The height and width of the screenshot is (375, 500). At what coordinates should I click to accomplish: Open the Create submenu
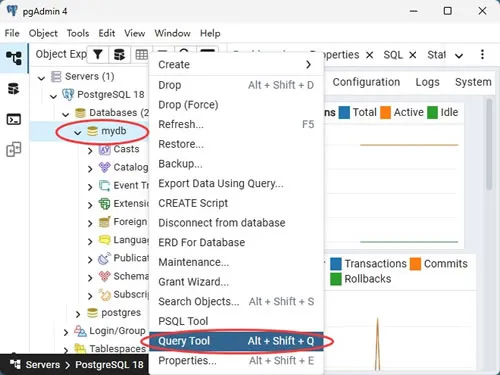coord(236,65)
